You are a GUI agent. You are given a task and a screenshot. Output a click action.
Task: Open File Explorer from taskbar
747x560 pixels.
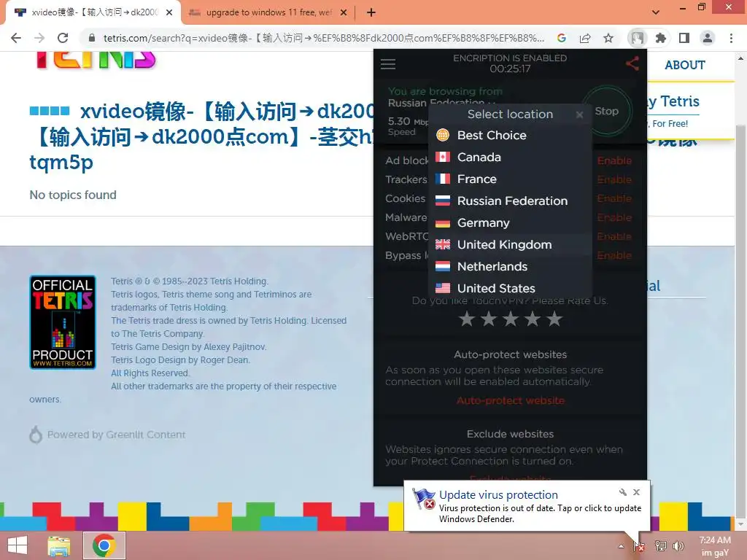(59, 545)
